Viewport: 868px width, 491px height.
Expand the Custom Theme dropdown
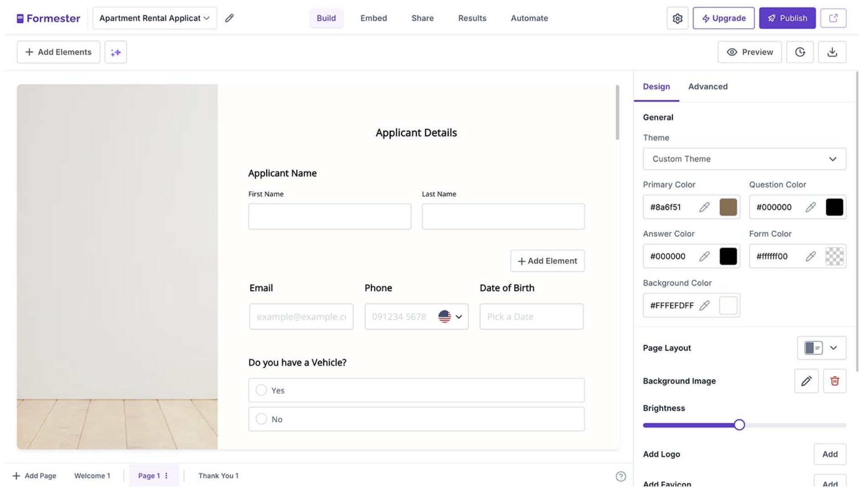pos(744,159)
